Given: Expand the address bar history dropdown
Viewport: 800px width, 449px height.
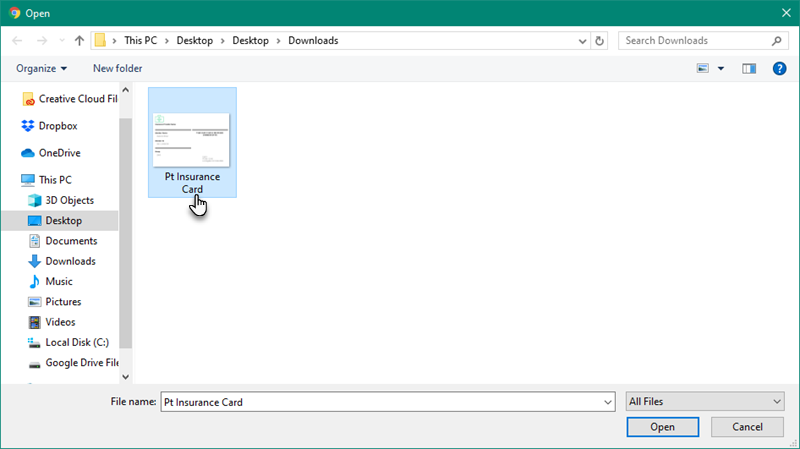Looking at the screenshot, I should pyautogui.click(x=582, y=41).
